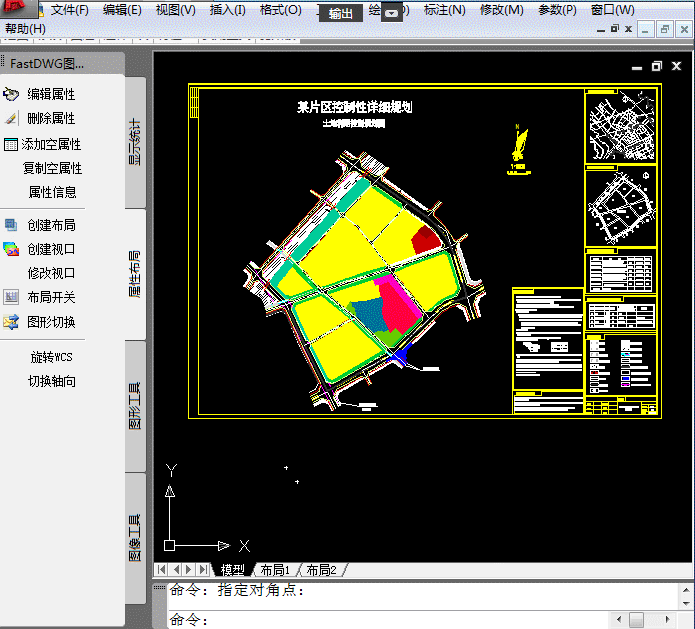
Task: Click previous layout tab arrow
Action: 176,570
